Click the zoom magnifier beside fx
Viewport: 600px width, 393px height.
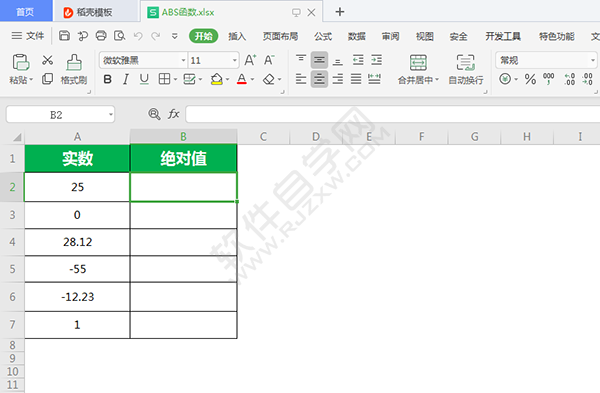[154, 114]
